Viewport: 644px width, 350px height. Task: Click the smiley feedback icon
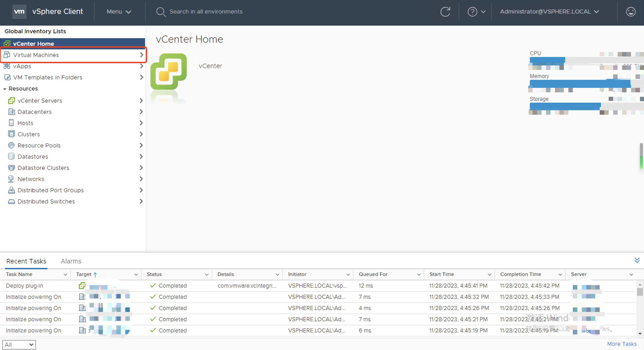pyautogui.click(x=631, y=12)
